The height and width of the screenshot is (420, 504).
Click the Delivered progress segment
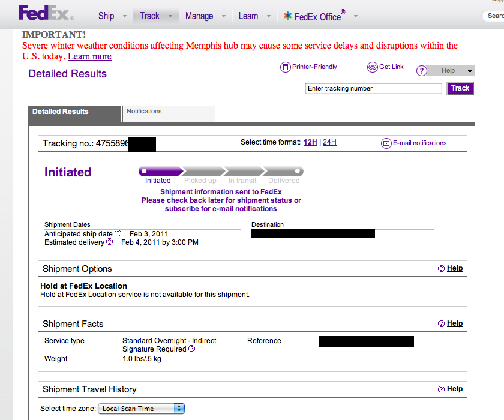coord(284,171)
